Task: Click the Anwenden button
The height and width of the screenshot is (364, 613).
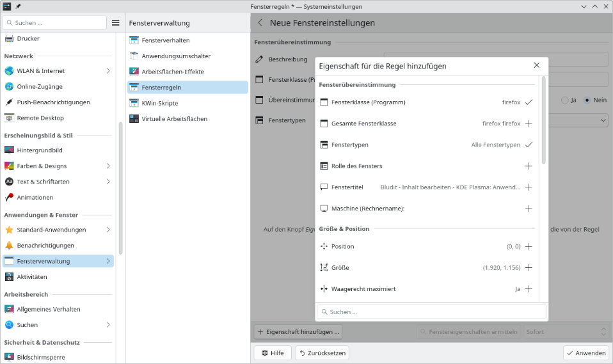Action: (x=585, y=353)
